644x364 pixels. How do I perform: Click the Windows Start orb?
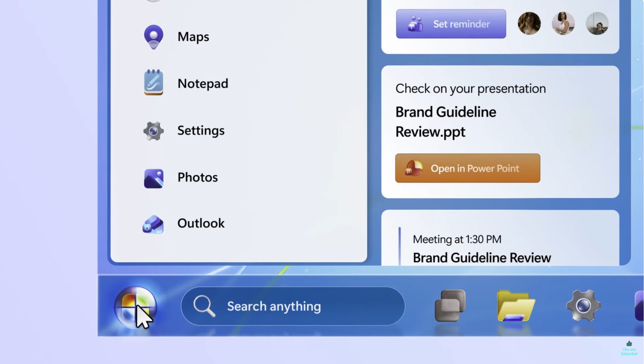pos(135,306)
